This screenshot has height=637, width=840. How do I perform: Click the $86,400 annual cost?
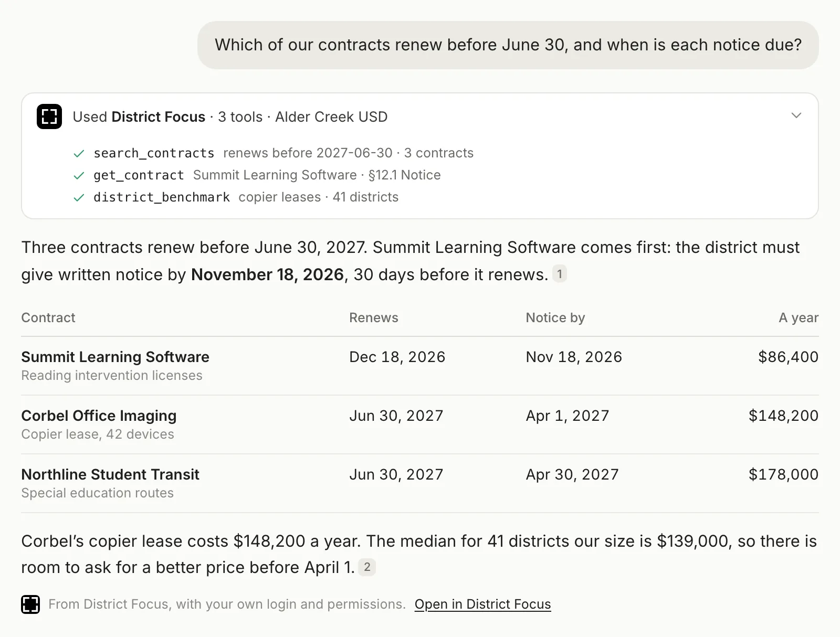point(788,357)
